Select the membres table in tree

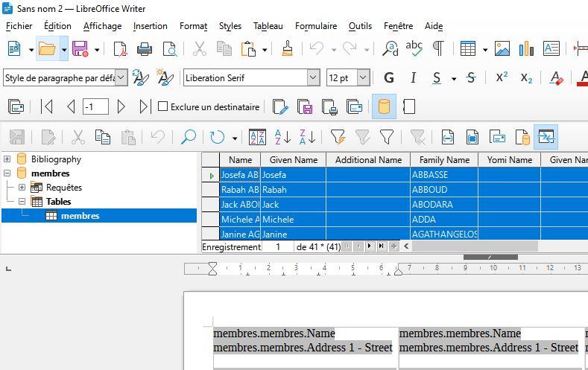point(80,216)
